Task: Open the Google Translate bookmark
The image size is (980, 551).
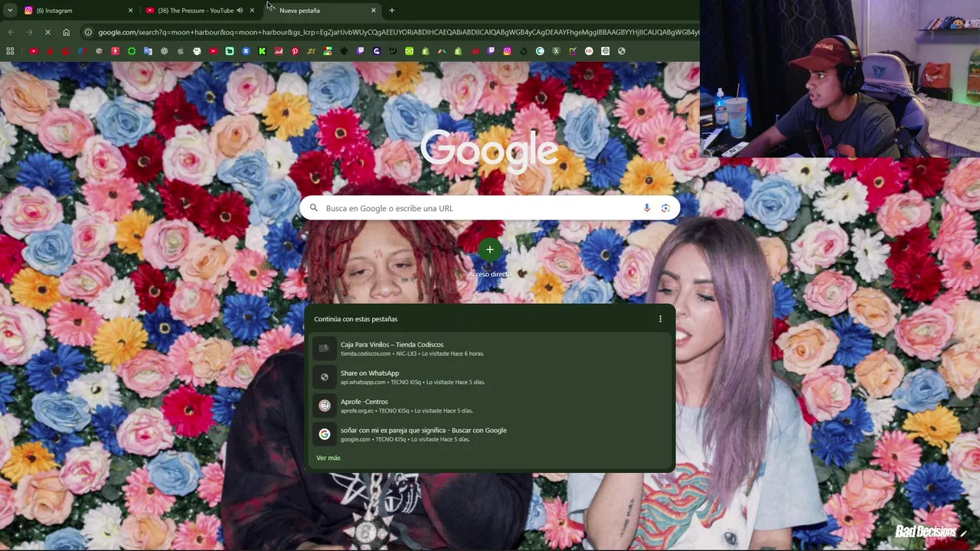Action: click(x=148, y=51)
